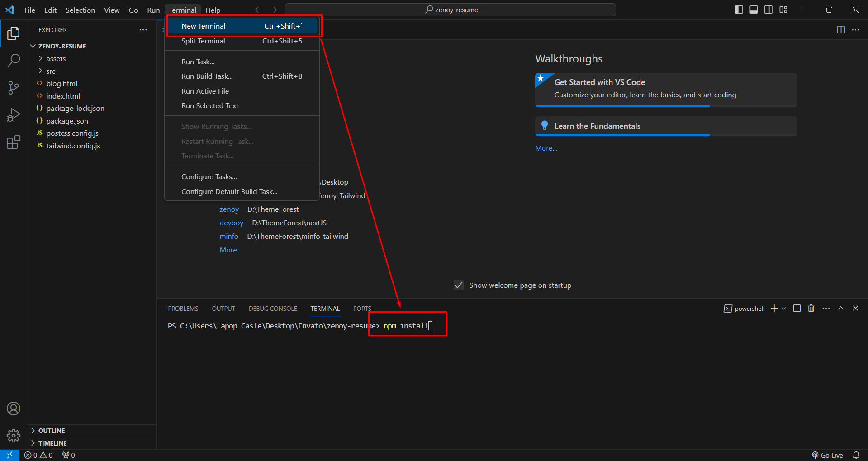Open the Search view icon
The image size is (868, 461).
(14, 60)
